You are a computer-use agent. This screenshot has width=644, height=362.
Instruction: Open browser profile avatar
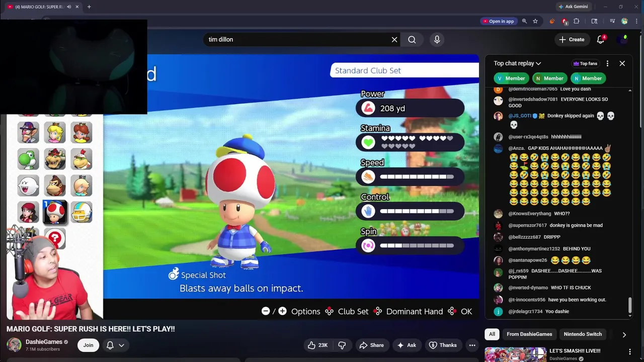pos(624,21)
